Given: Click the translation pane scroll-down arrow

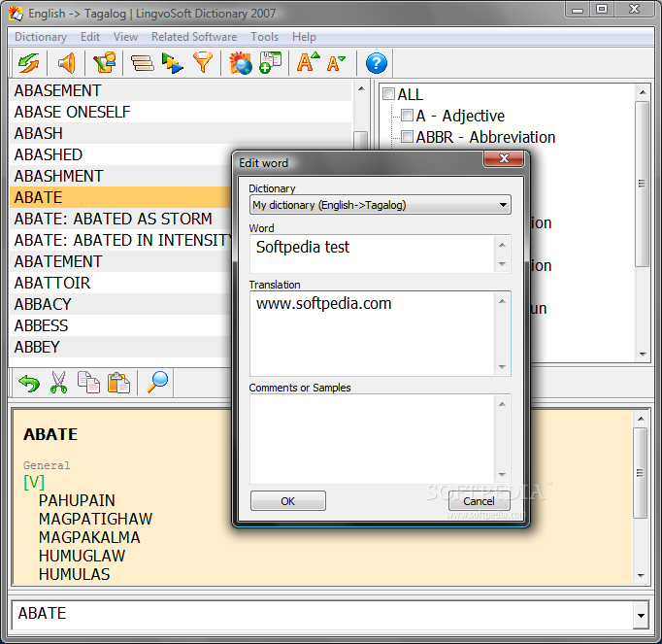Looking at the screenshot, I should pos(641,576).
